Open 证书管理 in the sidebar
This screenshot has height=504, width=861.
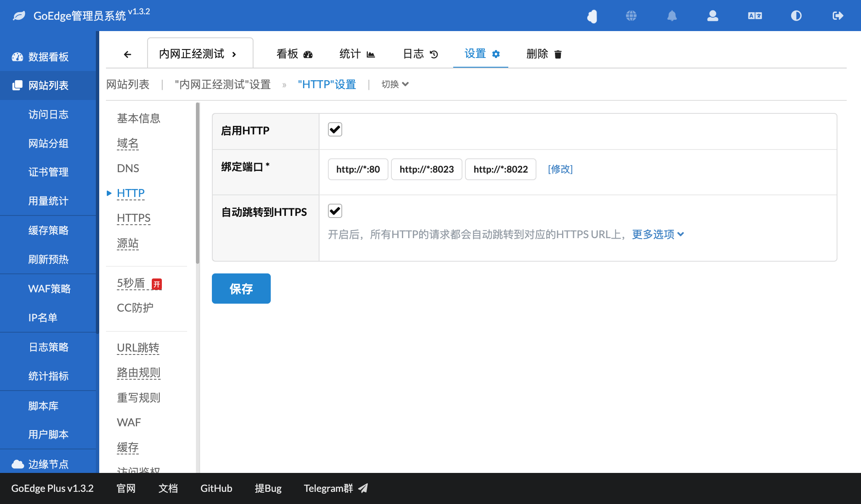(48, 172)
